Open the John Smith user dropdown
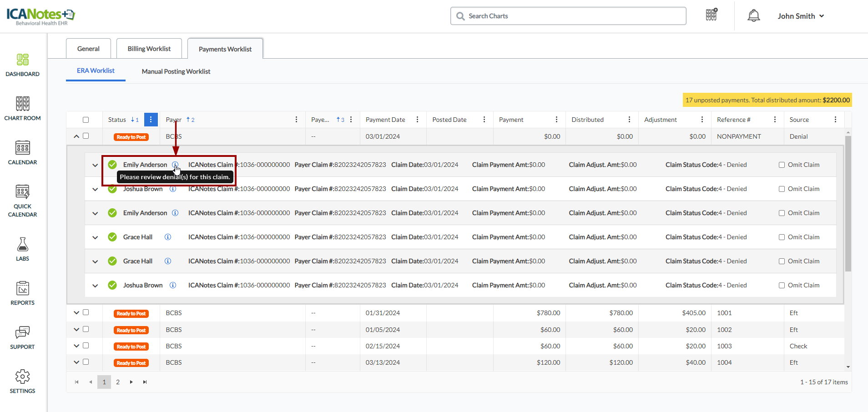868x412 pixels. pyautogui.click(x=800, y=16)
